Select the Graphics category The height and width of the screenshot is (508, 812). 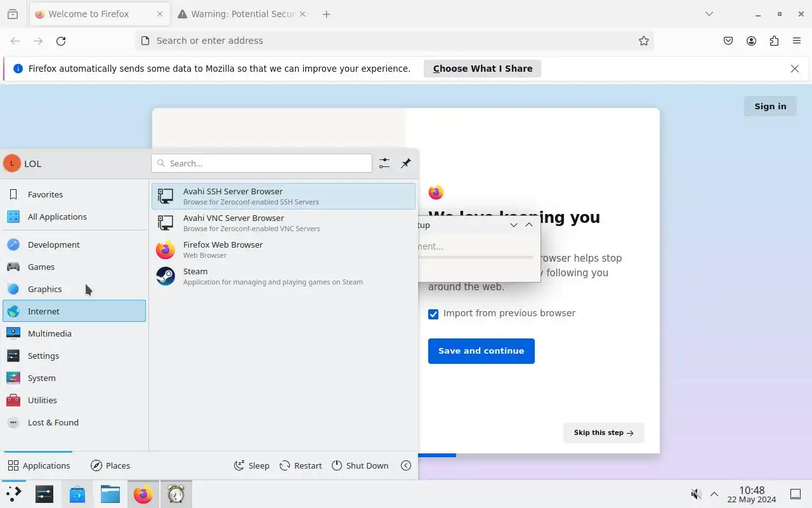click(x=74, y=289)
